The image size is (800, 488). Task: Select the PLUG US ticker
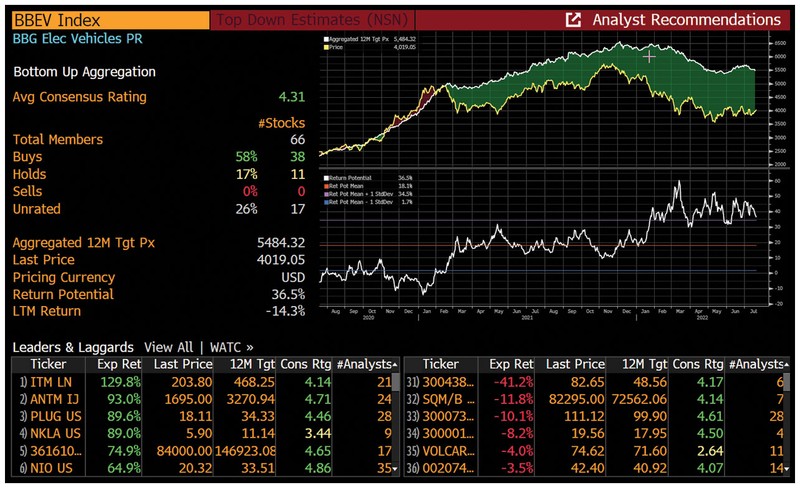tap(56, 417)
